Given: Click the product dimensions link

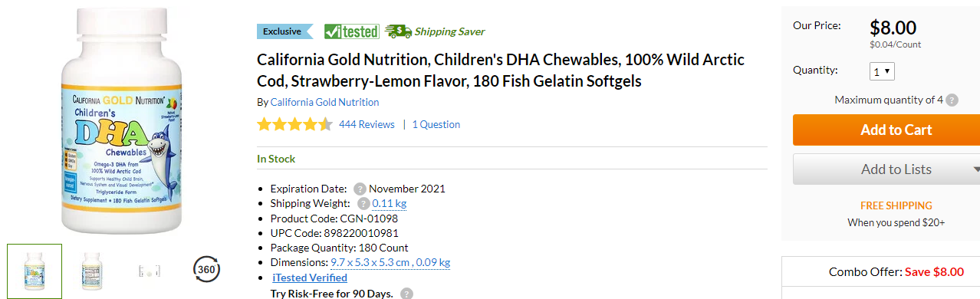Looking at the screenshot, I should coord(390,262).
